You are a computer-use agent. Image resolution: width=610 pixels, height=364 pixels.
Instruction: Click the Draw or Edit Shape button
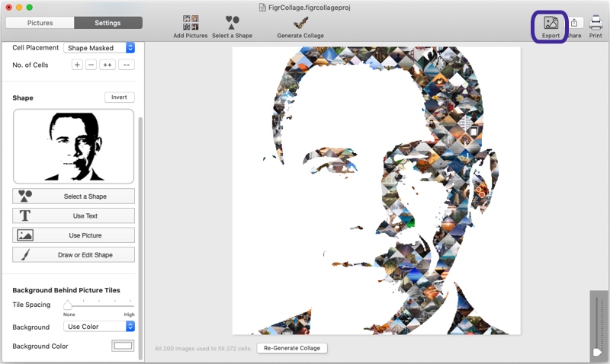pos(74,255)
